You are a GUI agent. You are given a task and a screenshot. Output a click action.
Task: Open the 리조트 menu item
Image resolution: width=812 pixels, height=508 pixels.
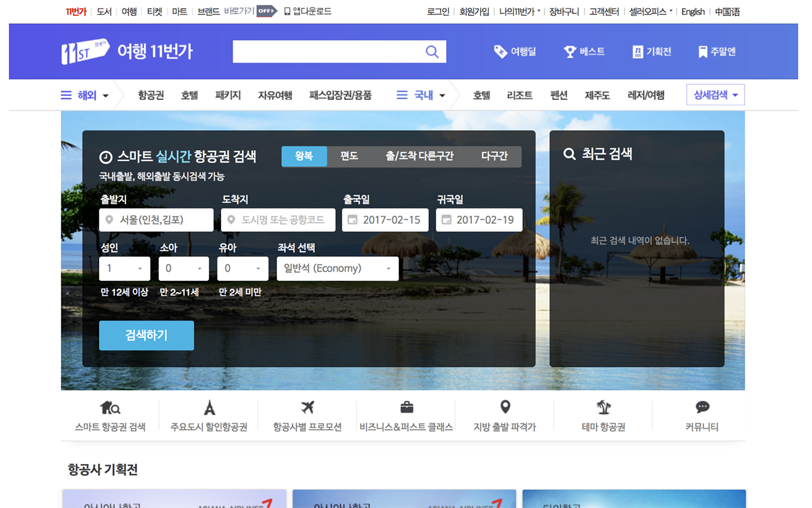pyautogui.click(x=520, y=96)
